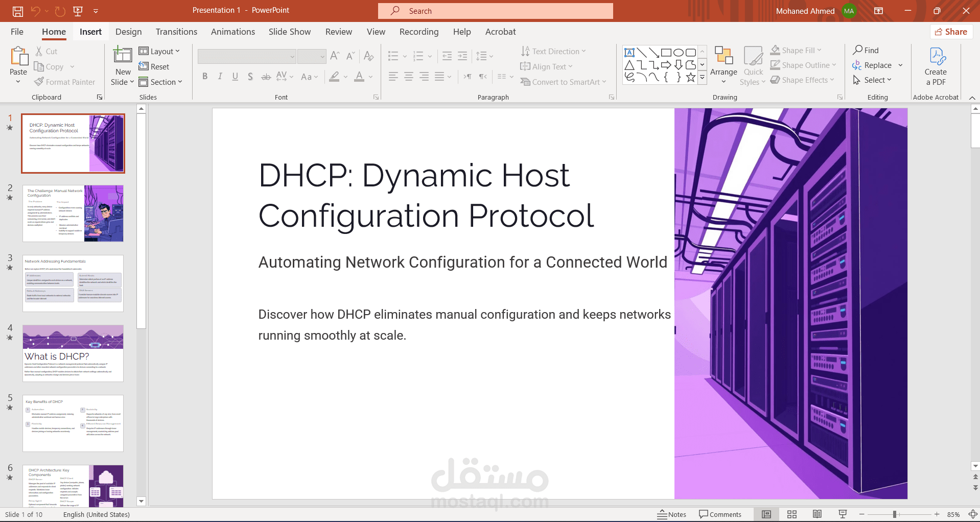Click Convert to SmartArt
The image size is (980, 522).
click(563, 82)
